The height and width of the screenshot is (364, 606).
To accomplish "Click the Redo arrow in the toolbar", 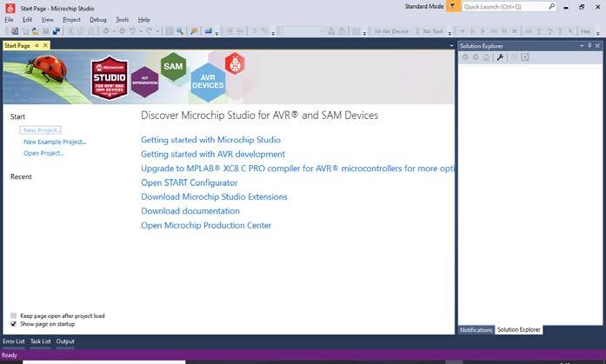I will (149, 31).
